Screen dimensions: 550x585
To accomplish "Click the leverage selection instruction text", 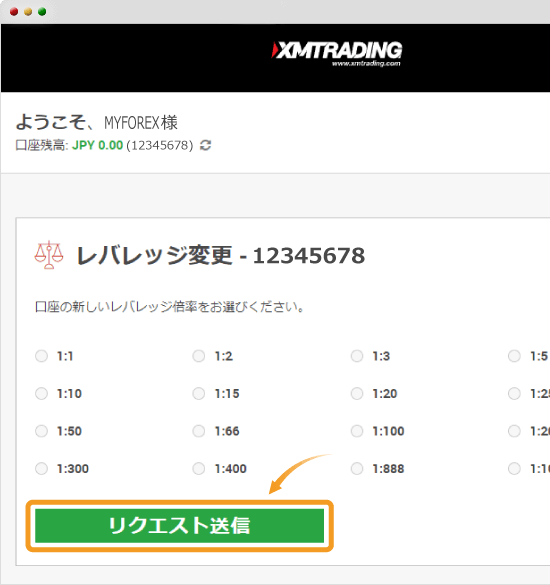I will click(170, 307).
